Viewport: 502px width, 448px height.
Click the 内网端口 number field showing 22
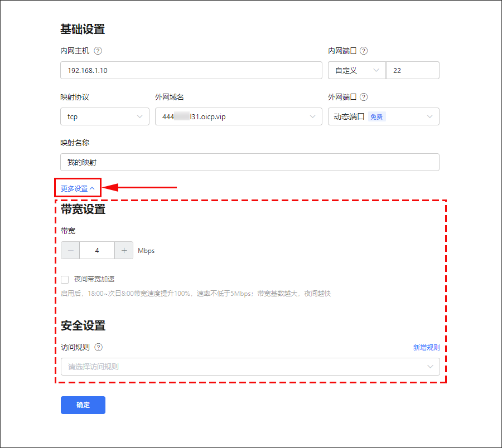pos(413,70)
